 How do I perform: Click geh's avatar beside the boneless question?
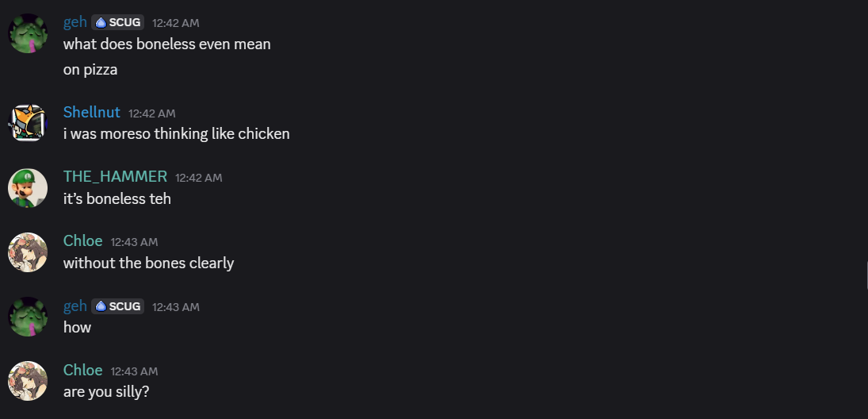click(x=28, y=33)
